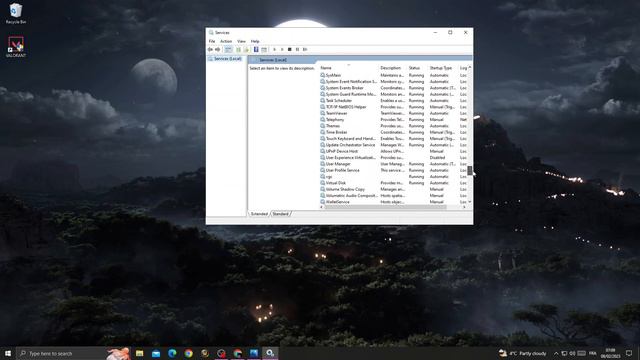
Task: Switch to the Standard tab
Action: tap(280, 214)
